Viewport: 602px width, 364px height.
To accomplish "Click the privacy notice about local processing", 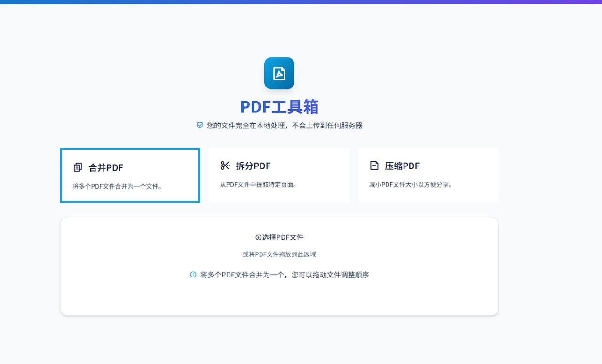I will click(x=285, y=125).
